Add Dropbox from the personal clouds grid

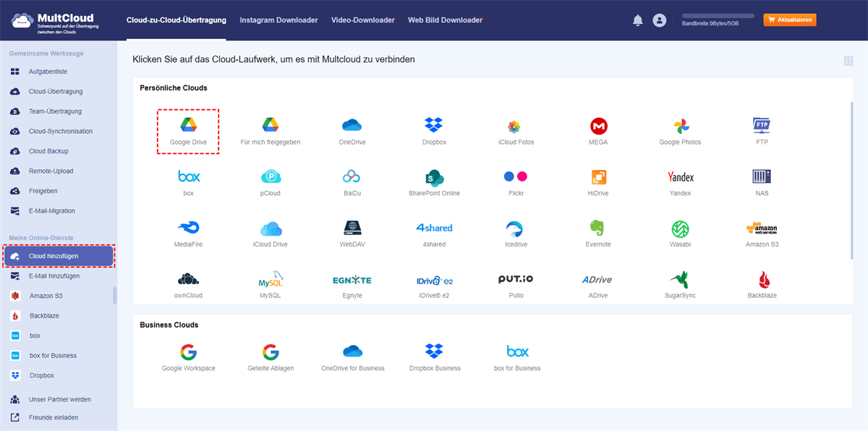point(434,127)
